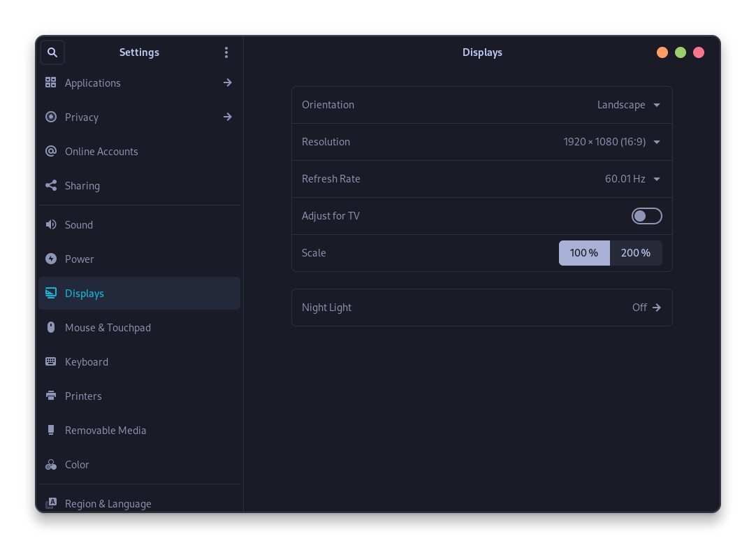
Task: Open Night Light settings
Action: coord(482,307)
